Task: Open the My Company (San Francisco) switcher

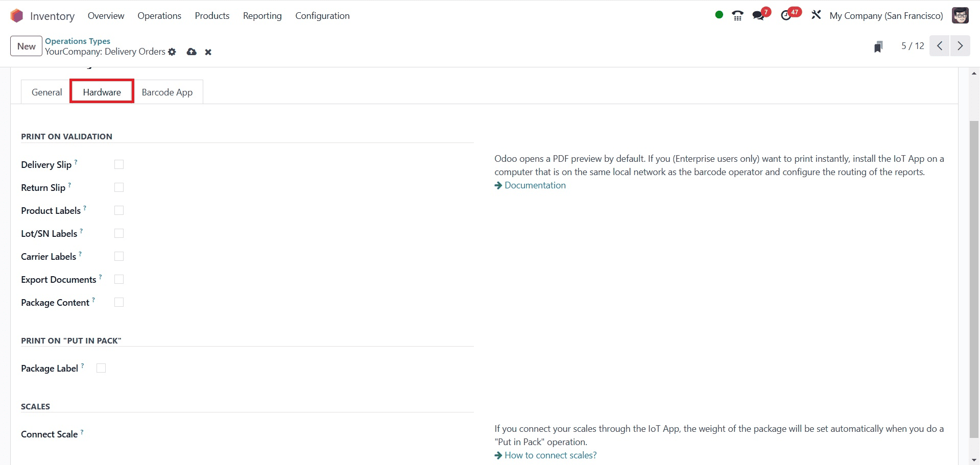Action: coord(886,16)
